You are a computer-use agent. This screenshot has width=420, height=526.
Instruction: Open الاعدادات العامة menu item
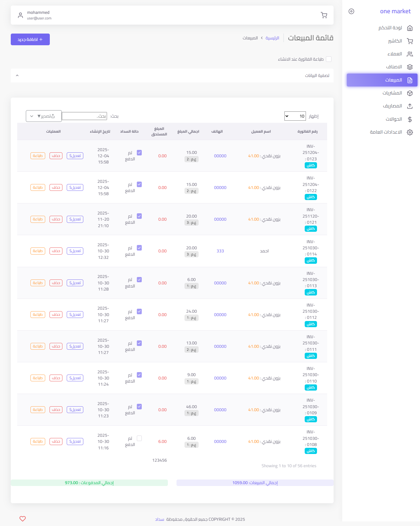(x=386, y=132)
